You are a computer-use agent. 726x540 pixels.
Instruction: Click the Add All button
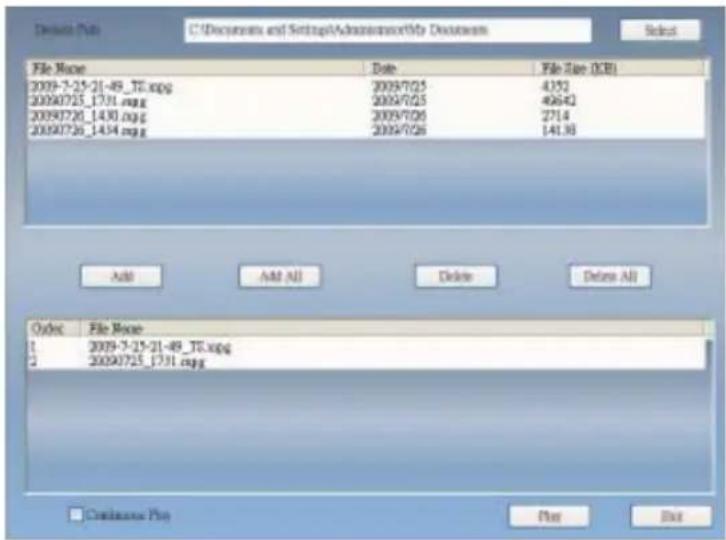pos(280,276)
